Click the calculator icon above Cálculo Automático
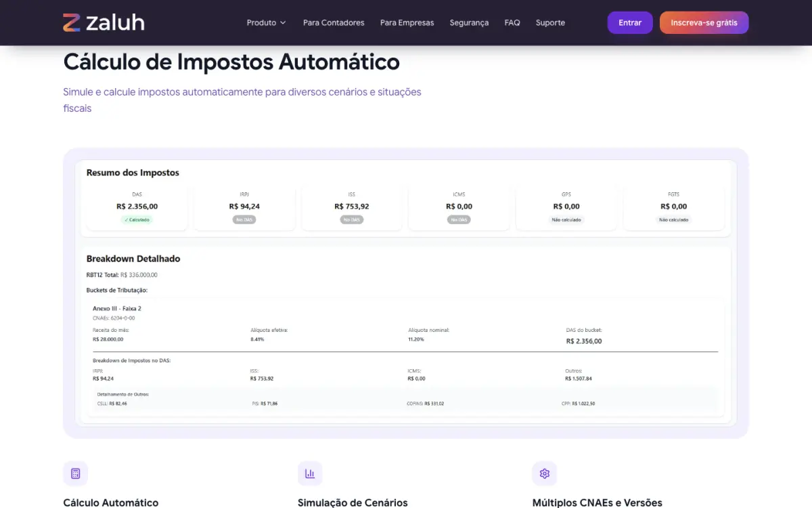Image resolution: width=812 pixels, height=508 pixels. coord(75,473)
